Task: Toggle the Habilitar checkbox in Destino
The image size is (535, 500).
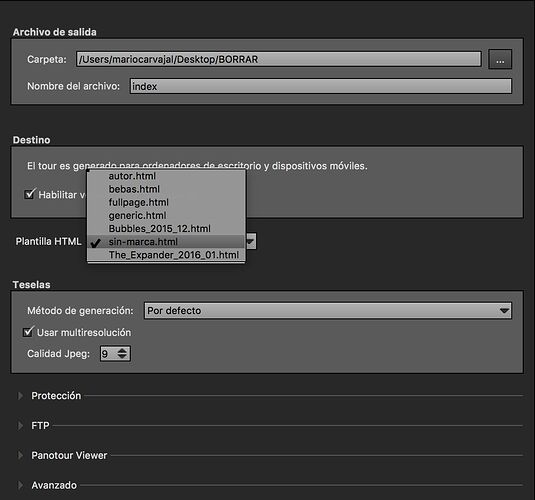Action: point(30,194)
